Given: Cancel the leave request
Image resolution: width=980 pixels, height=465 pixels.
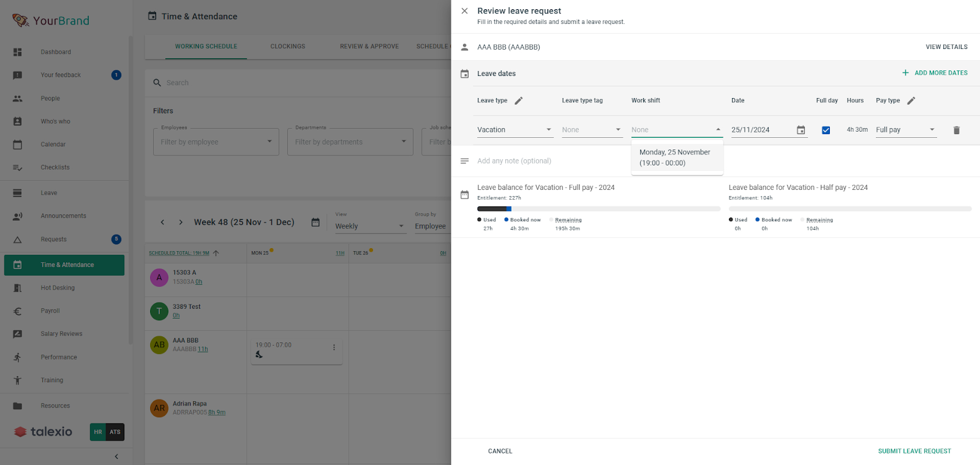Looking at the screenshot, I should point(500,452).
